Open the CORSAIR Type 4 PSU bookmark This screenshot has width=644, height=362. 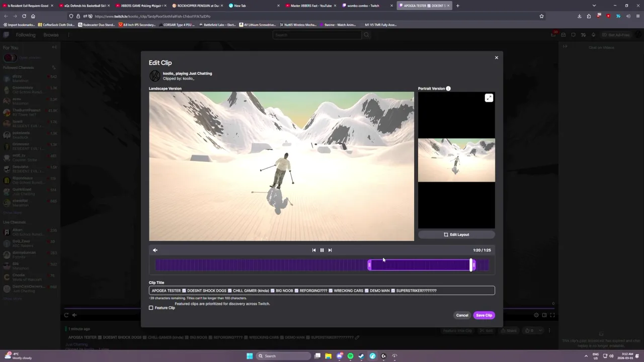point(177,25)
